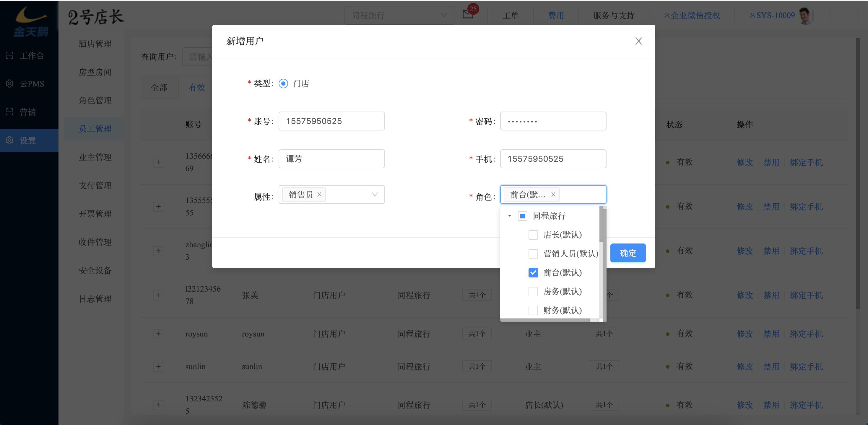Expand the zhanglin row plus icon

[x=158, y=251]
